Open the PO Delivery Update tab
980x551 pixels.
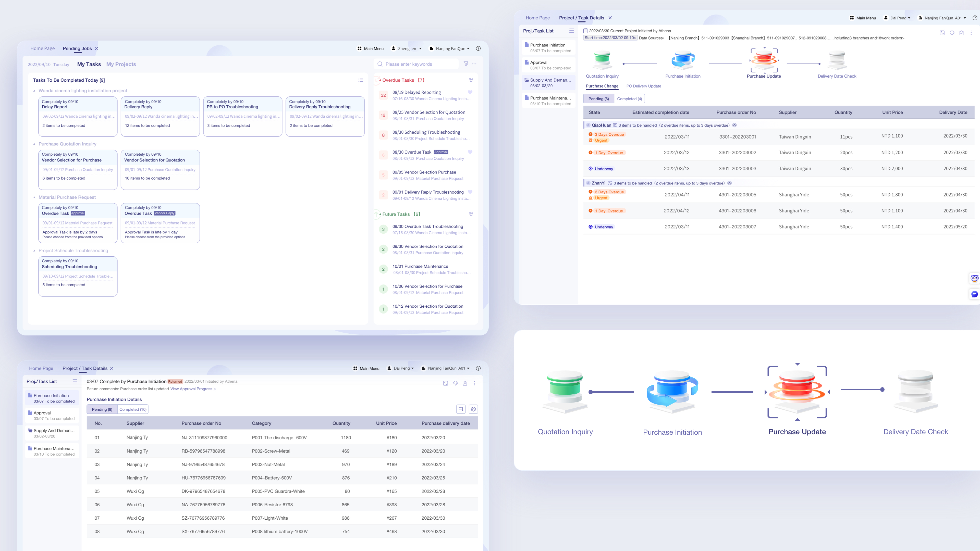643,86
